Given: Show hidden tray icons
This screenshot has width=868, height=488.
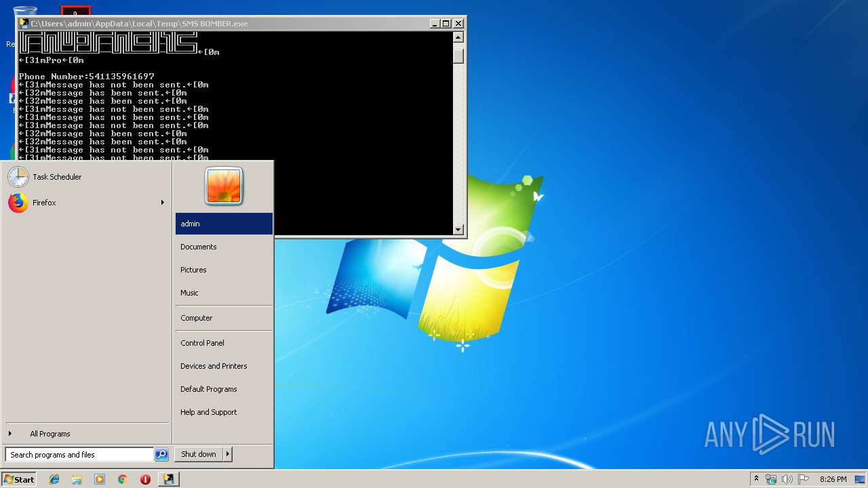Looking at the screenshot, I should pyautogui.click(x=756, y=479).
